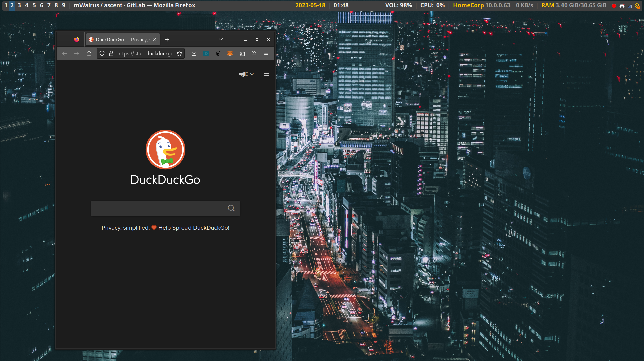Open the Firefox application menu

coord(266,53)
